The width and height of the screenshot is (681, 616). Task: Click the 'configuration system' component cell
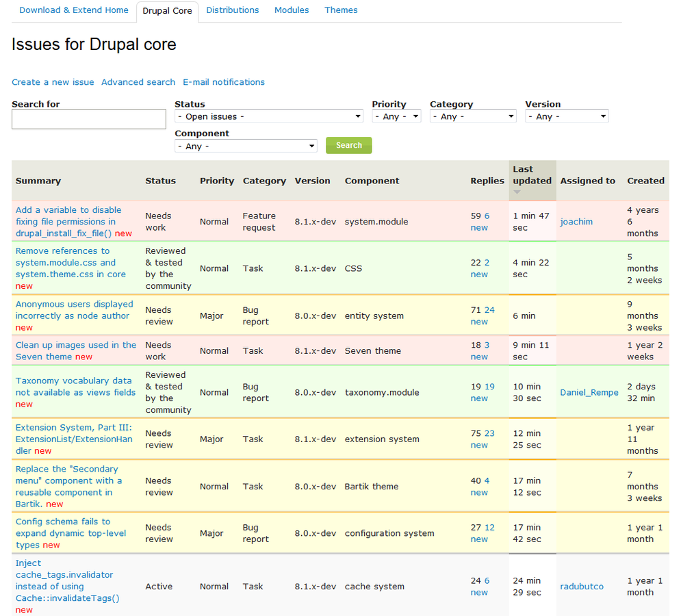pos(389,533)
